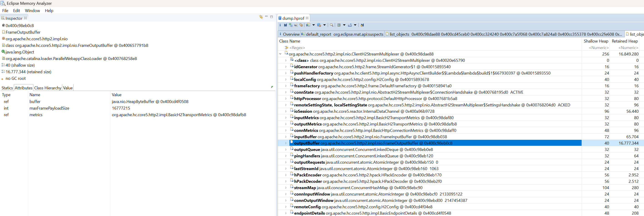Click the Numeric filter under Shallow Heap

(599, 48)
